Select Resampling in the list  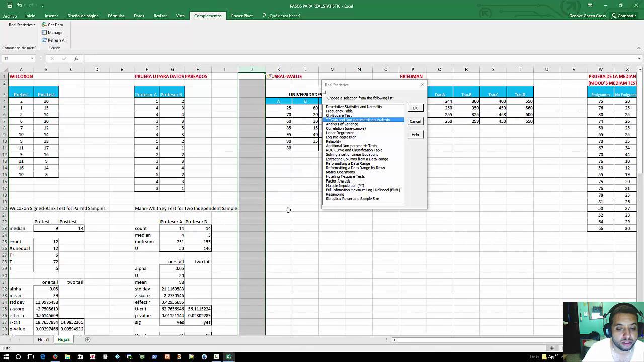tap(335, 194)
